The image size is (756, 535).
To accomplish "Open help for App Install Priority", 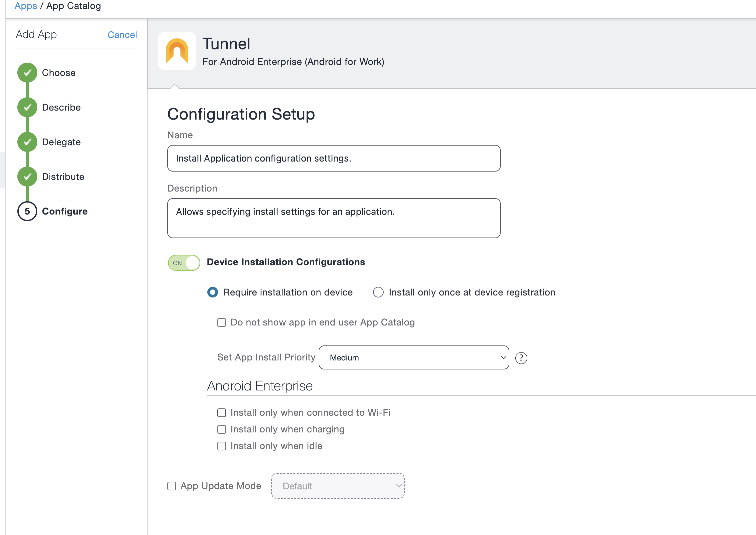I will [521, 358].
